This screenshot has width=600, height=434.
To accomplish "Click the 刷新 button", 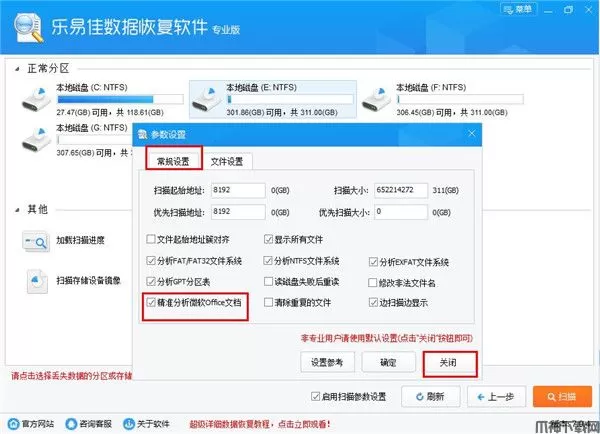I will tap(430, 396).
